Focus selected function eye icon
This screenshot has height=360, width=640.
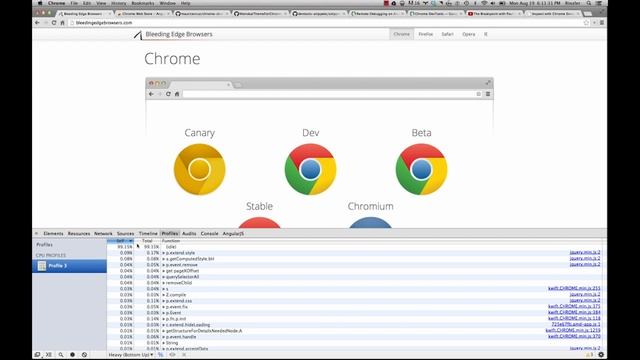(x=172, y=355)
